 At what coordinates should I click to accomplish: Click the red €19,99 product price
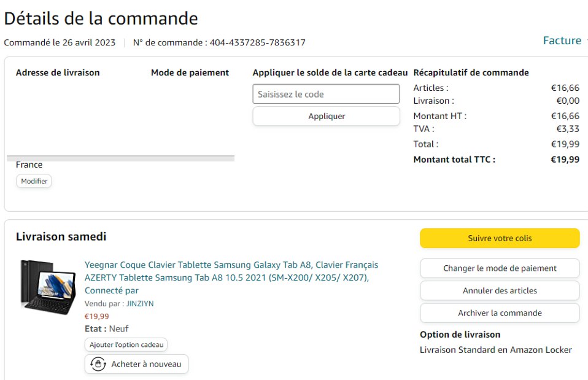pos(96,316)
